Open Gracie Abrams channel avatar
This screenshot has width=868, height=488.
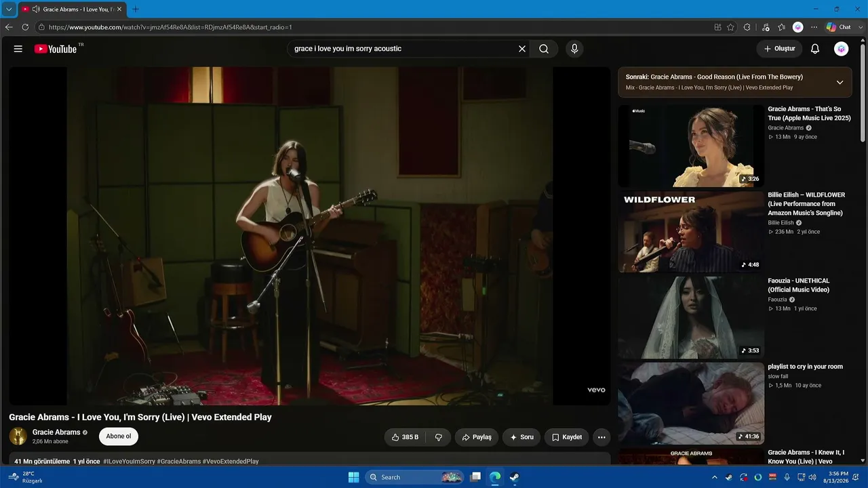coord(18,436)
